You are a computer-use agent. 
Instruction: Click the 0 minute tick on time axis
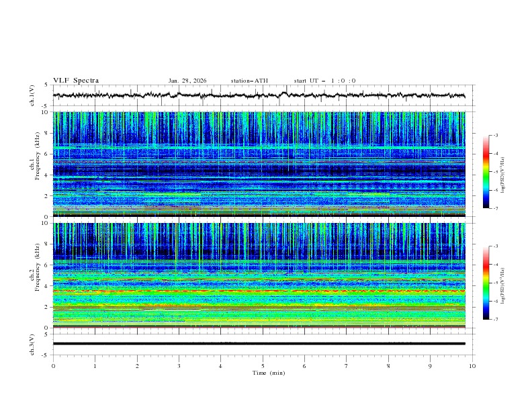pyautogui.click(x=53, y=365)
